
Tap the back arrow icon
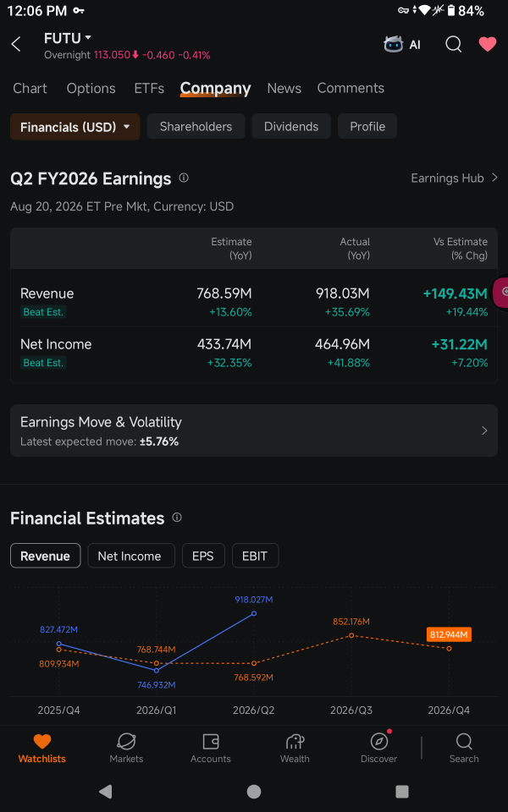pyautogui.click(x=16, y=44)
